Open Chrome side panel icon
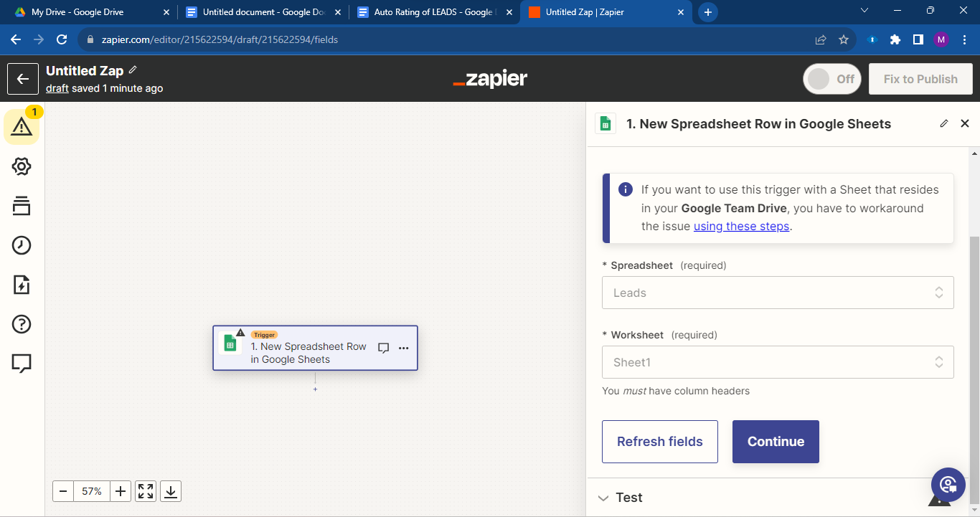 click(918, 39)
